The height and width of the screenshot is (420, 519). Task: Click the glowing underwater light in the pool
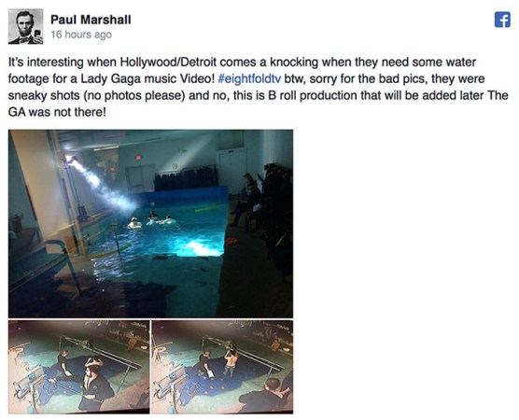pyautogui.click(x=199, y=248)
